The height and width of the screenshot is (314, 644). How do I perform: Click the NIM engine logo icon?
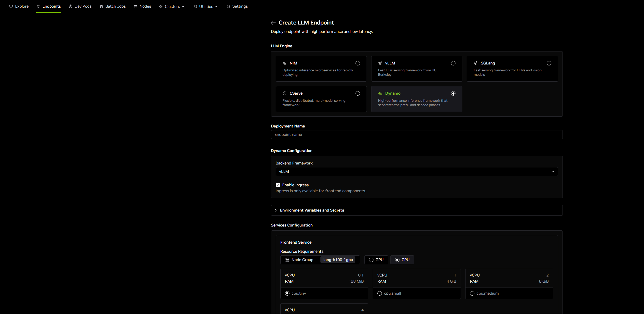[284, 63]
